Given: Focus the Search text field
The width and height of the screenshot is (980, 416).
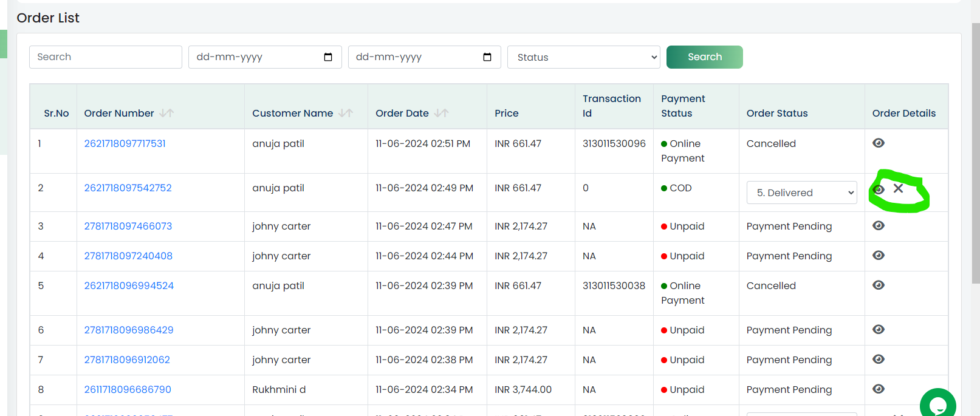Looking at the screenshot, I should 106,57.
